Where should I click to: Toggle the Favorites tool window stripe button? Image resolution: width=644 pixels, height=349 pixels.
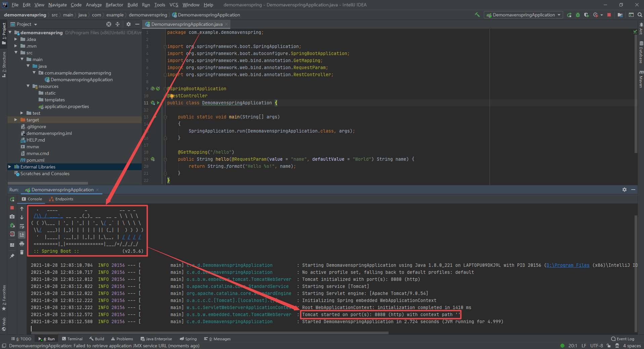coord(4,298)
